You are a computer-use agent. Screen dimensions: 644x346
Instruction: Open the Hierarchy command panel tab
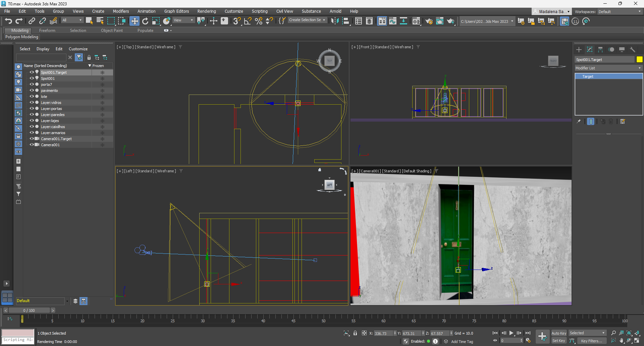[600, 50]
